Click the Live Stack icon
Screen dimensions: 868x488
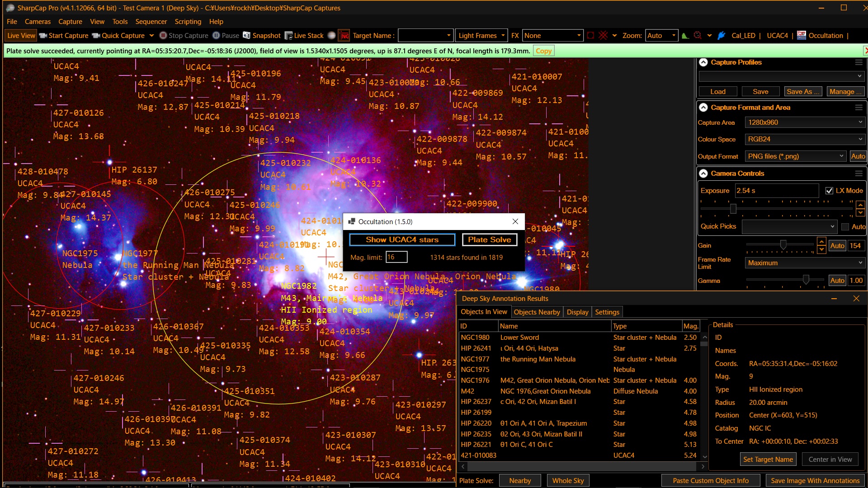pyautogui.click(x=288, y=36)
